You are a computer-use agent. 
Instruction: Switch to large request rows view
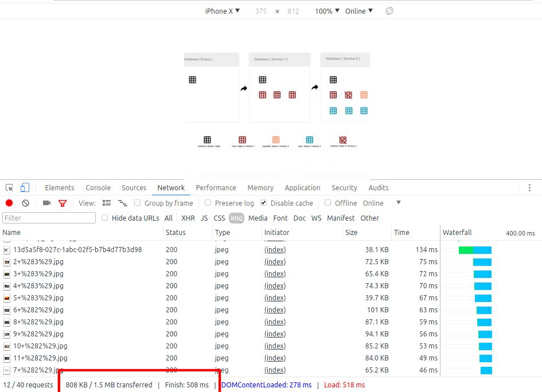(x=107, y=203)
